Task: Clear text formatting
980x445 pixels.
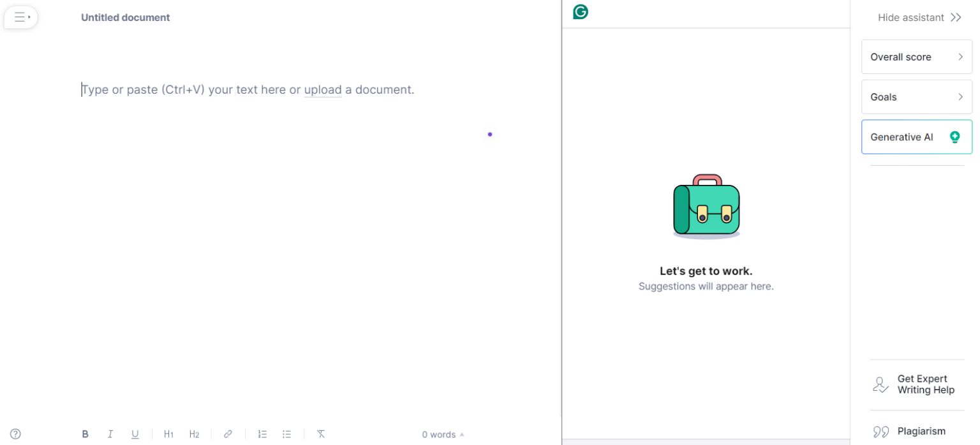Action: 321,434
